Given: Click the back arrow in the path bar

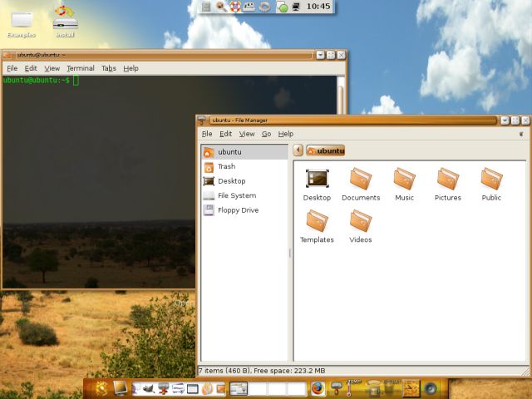Looking at the screenshot, I should pos(298,150).
